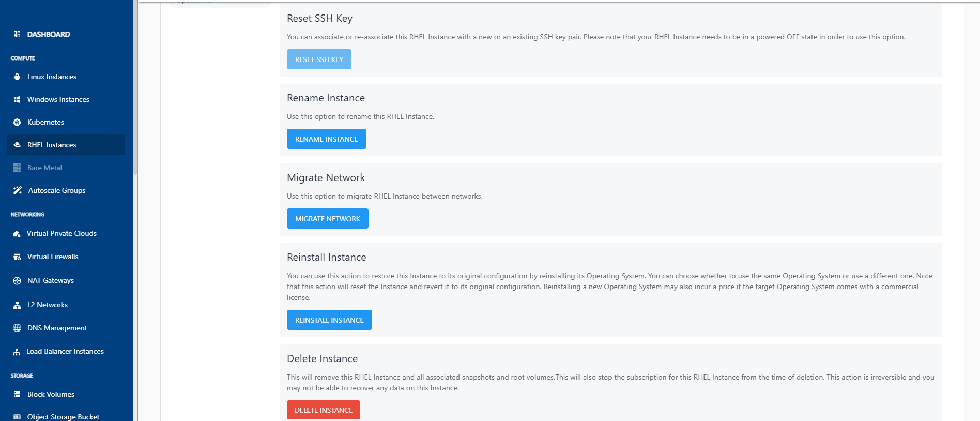Open L2 Networks from the sidebar
The image size is (980, 421).
click(47, 305)
